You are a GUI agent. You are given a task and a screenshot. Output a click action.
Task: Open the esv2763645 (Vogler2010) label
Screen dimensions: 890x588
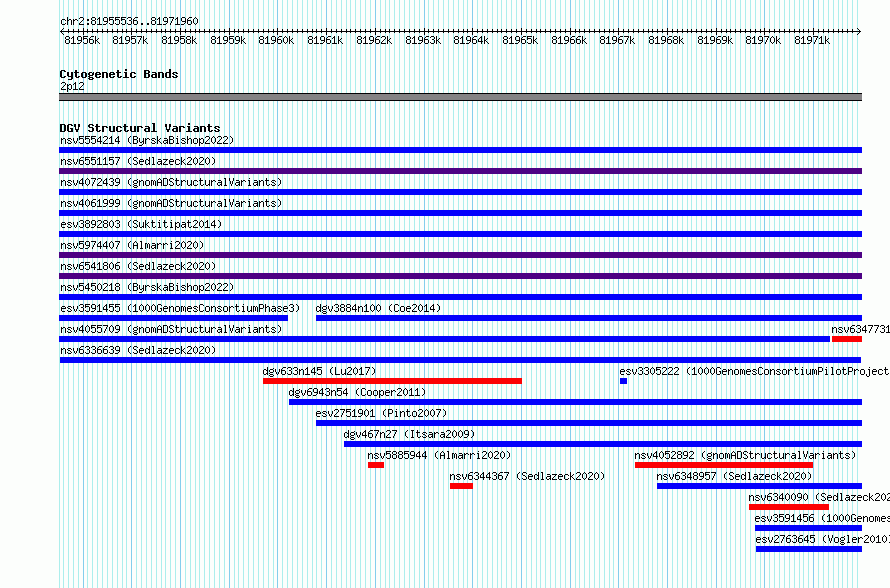click(822, 539)
